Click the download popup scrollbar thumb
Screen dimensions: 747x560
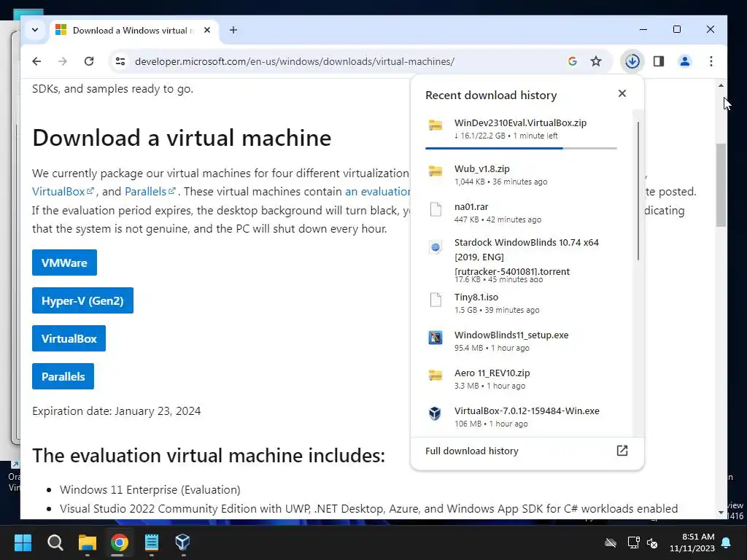coord(638,191)
